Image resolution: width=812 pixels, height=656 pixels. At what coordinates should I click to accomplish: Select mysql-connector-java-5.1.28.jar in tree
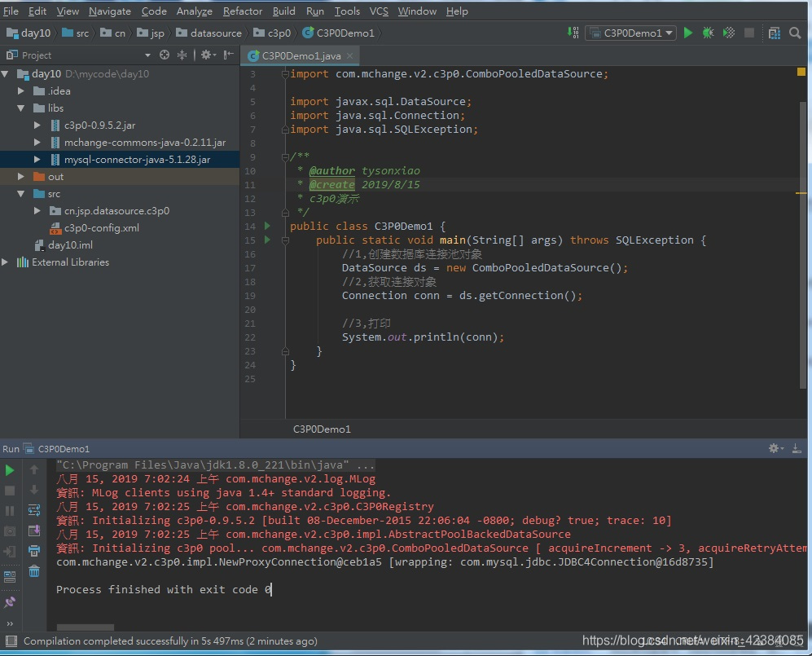pos(137,160)
